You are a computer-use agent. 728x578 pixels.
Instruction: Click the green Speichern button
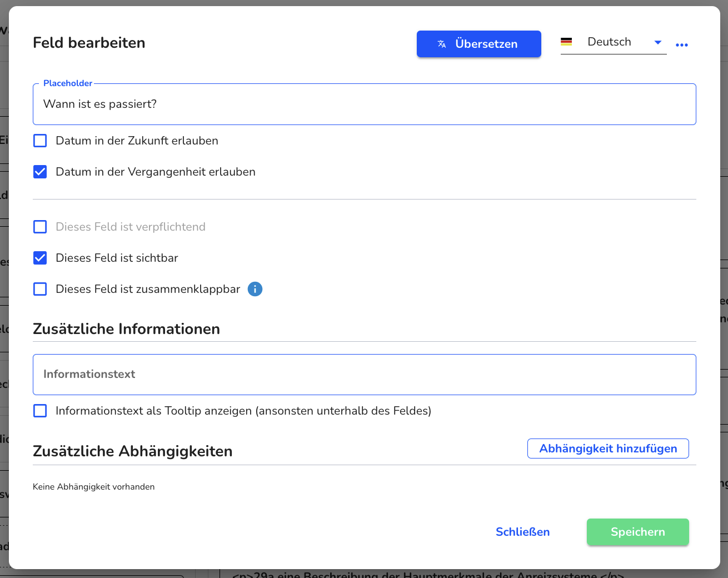coord(638,532)
